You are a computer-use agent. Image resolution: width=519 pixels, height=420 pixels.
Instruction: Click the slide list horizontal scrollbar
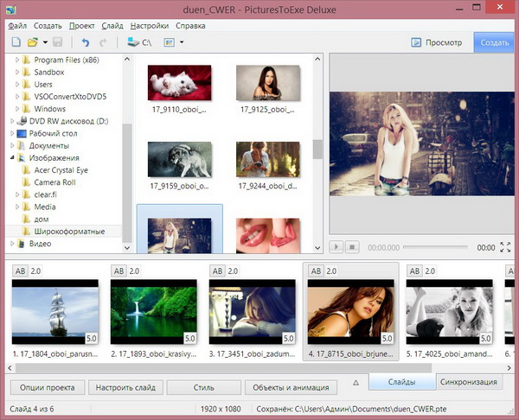coord(223,368)
